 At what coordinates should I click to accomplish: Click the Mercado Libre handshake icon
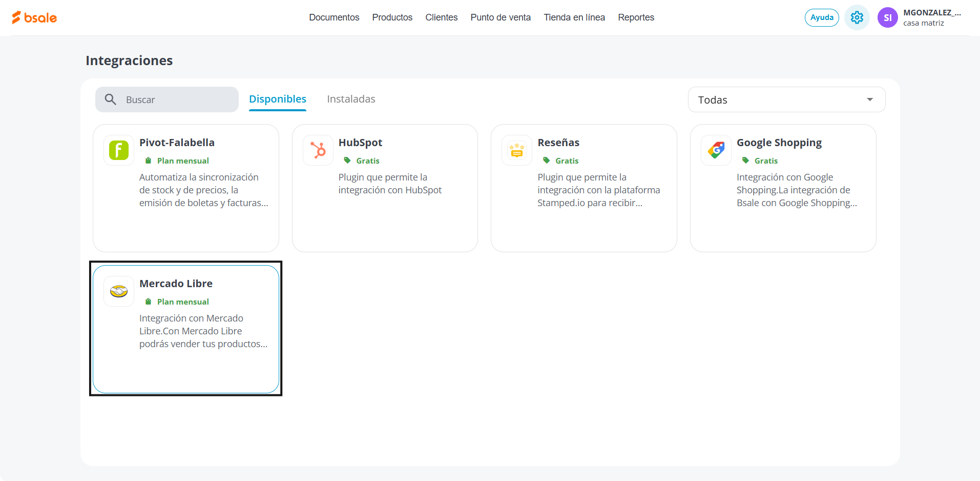pos(119,291)
